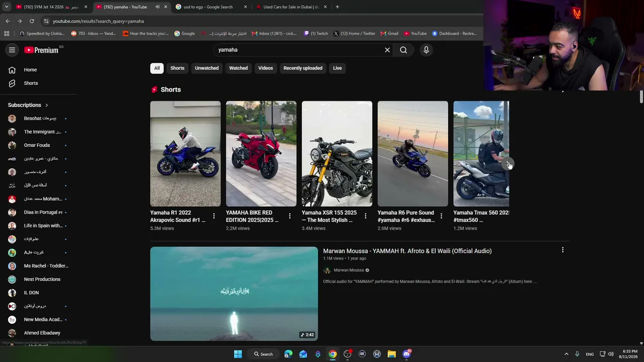The height and width of the screenshot is (362, 644).
Task: View site information icon in address bar
Action: point(46,21)
